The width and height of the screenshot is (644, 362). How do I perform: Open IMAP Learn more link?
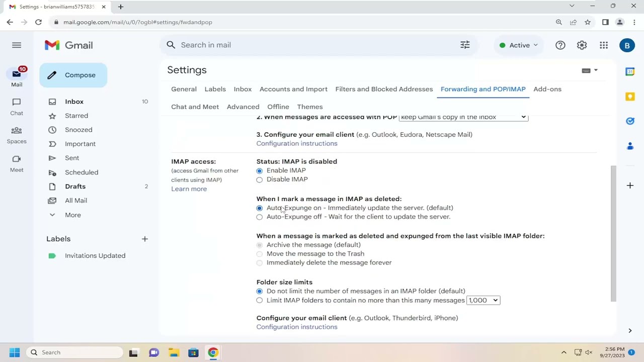189,189
